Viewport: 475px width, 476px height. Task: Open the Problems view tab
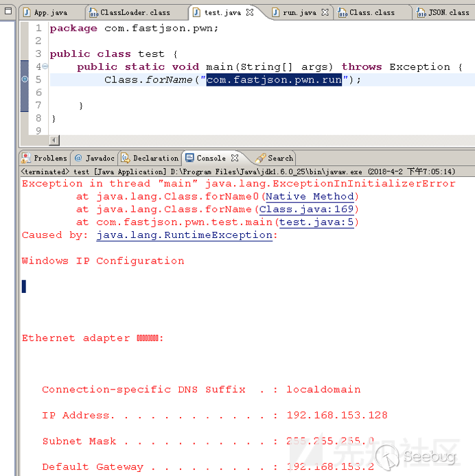click(45, 158)
